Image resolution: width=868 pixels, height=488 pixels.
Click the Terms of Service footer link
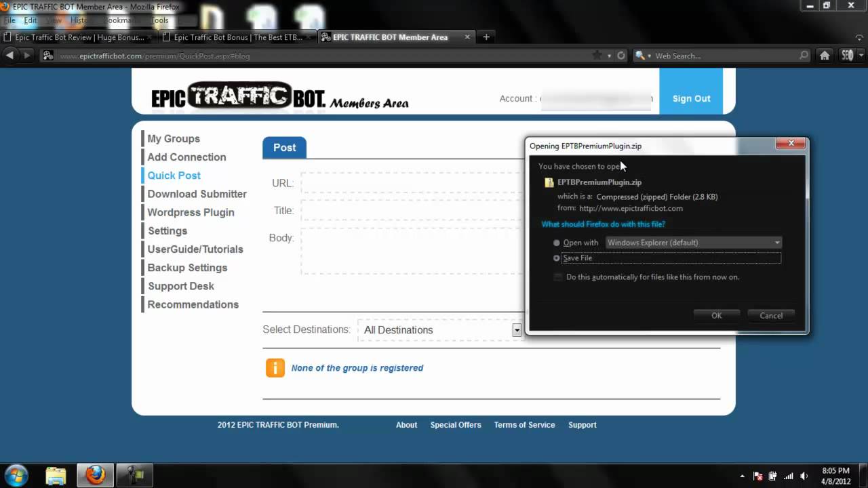pyautogui.click(x=524, y=425)
